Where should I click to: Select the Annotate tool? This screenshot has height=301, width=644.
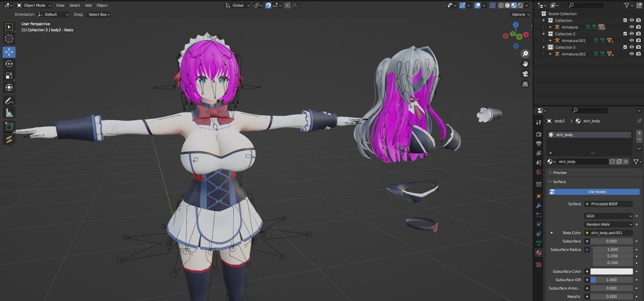point(9,101)
